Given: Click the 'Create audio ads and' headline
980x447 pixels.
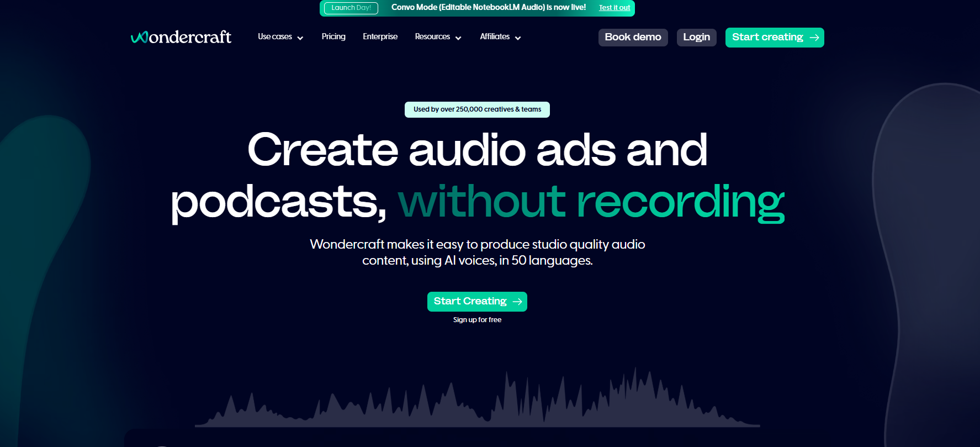Looking at the screenshot, I should point(477,150).
